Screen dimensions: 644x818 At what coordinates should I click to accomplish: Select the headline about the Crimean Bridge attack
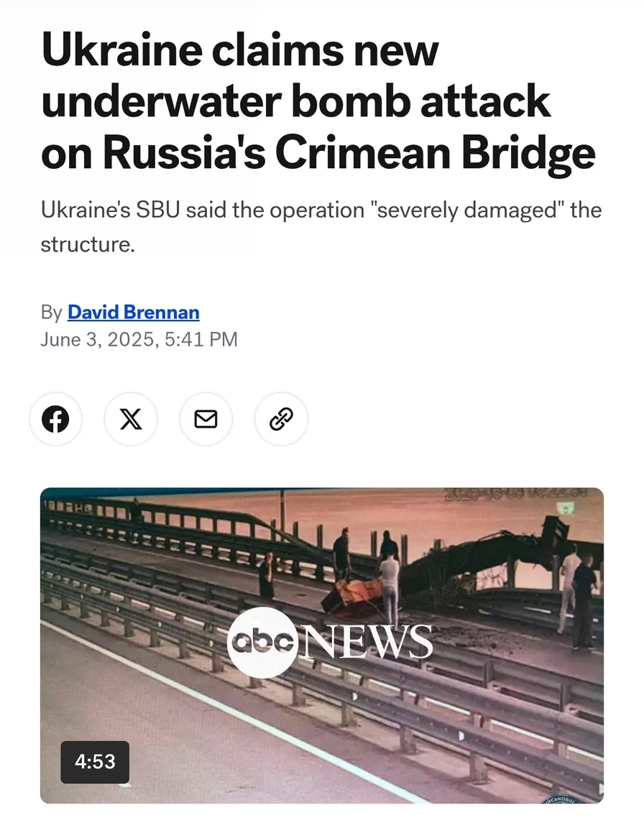point(318,101)
